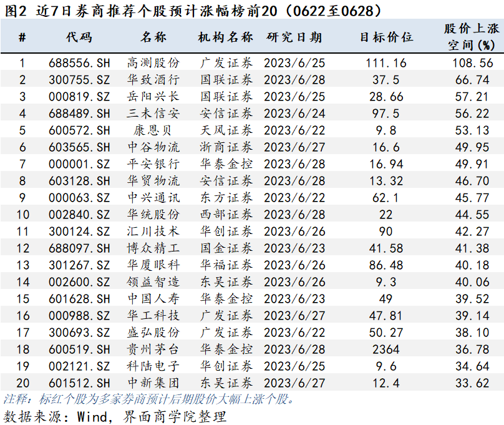Select the name cell 三未信安

coord(153,114)
